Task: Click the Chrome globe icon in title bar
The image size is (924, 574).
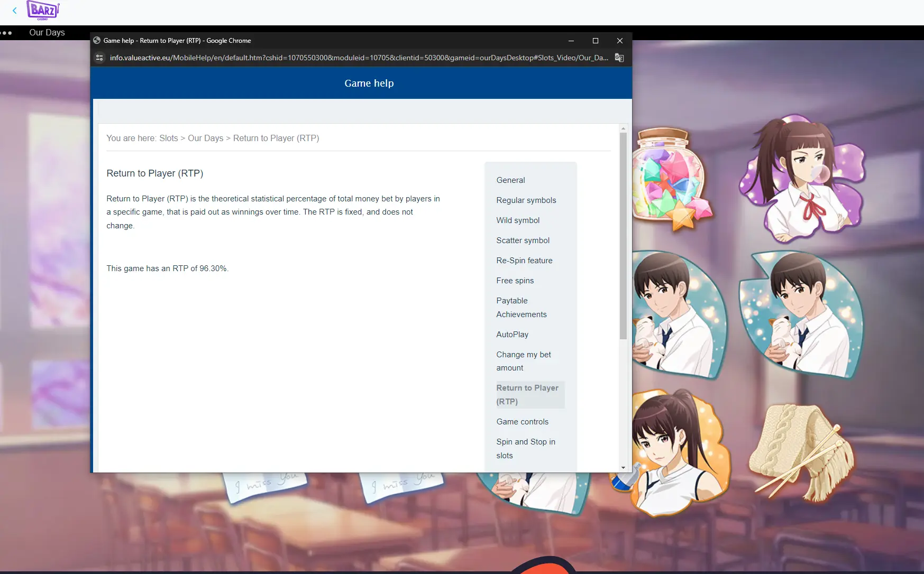Action: tap(97, 40)
